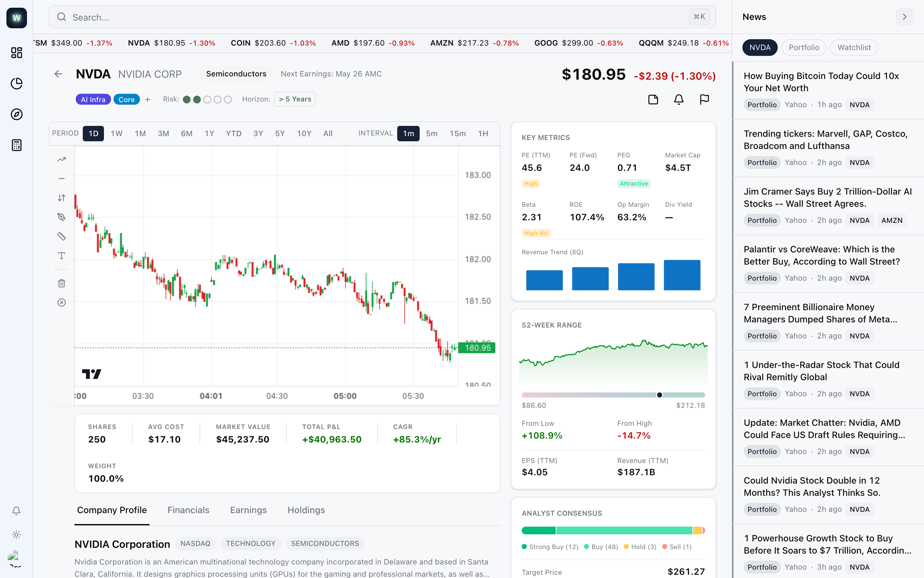Select the trend line drawing tool
Screen dimensions: 924x578
tap(62, 159)
